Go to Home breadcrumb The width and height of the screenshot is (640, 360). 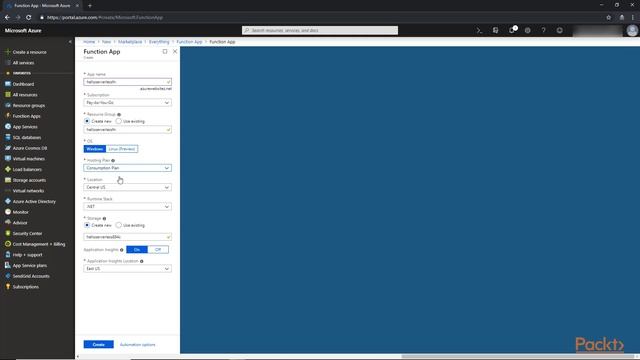pos(89,42)
